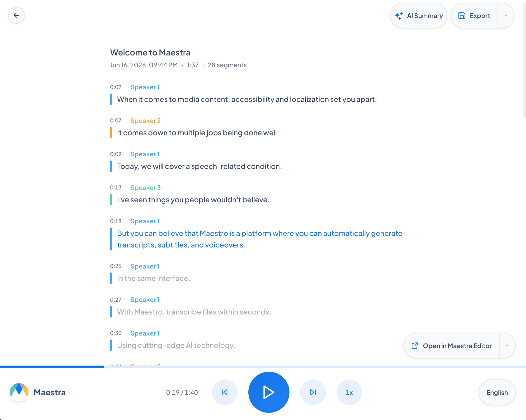Open the AI Summary panel
The image size is (526, 420).
tap(419, 16)
